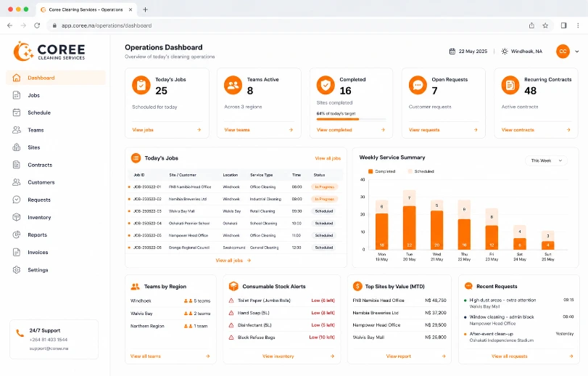Select Inventory in the sidebar menu
Screen dimensions: 588x376
[56, 217]
